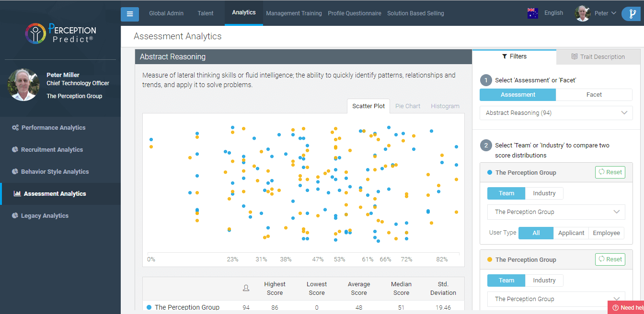The width and height of the screenshot is (644, 314).
Task: Select the Filters tab
Action: click(x=514, y=56)
